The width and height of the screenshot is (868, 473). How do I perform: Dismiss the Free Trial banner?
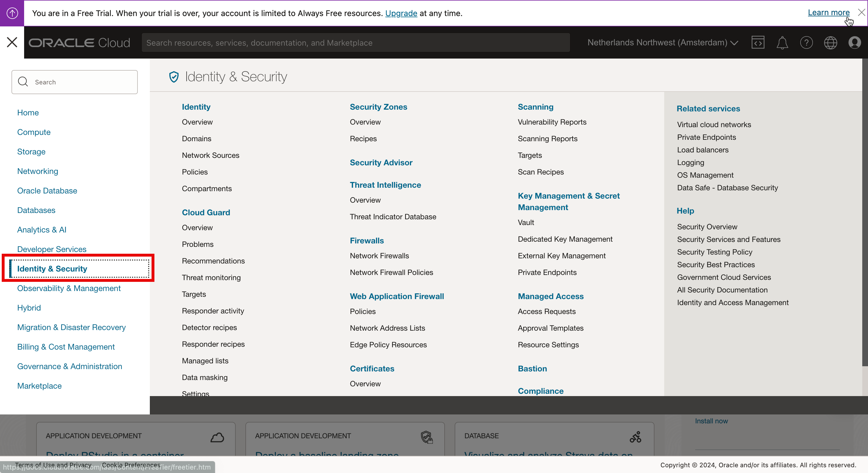(862, 12)
